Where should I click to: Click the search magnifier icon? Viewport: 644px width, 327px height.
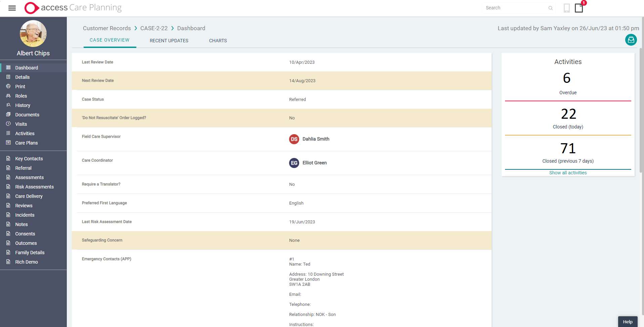pyautogui.click(x=551, y=8)
